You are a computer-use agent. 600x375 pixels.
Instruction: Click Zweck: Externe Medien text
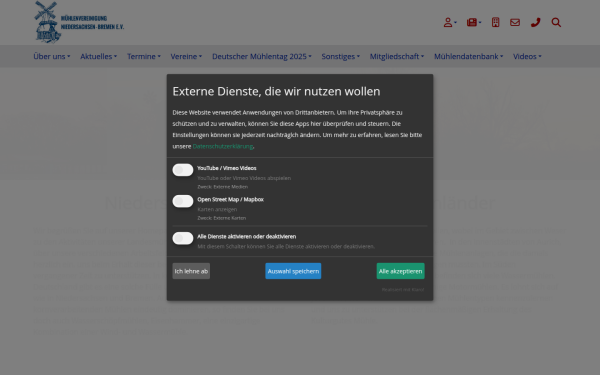[222, 187]
